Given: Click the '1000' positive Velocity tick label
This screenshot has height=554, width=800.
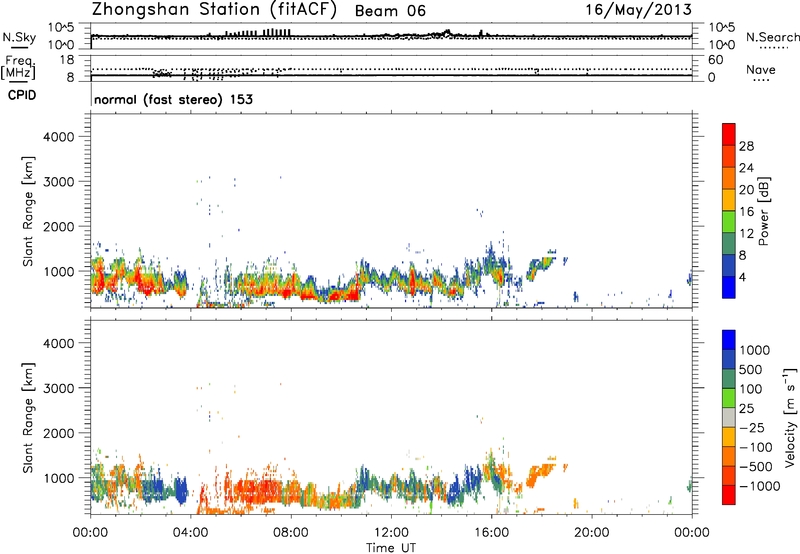Looking at the screenshot, I should coord(755,350).
